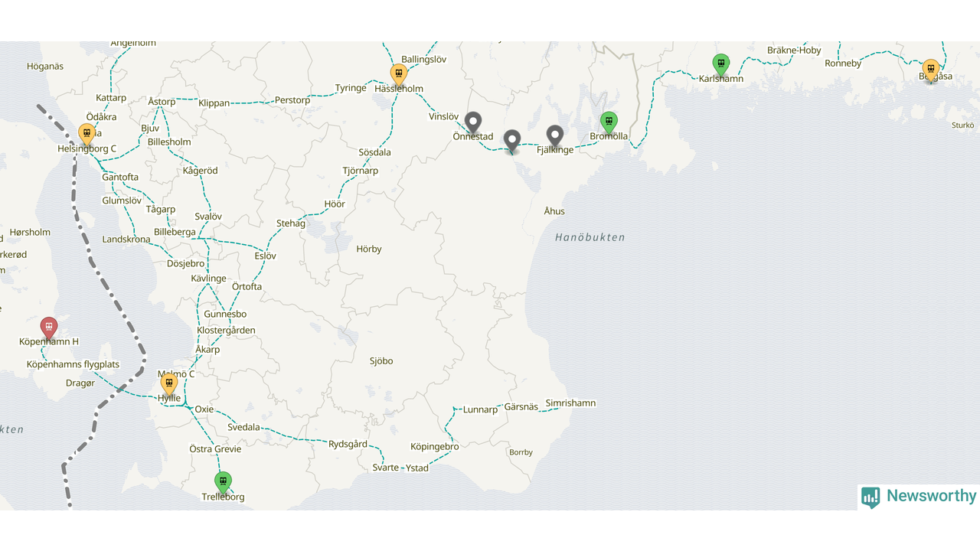The image size is (980, 551).
Task: Click the Svalöv label
Action: coord(208,217)
